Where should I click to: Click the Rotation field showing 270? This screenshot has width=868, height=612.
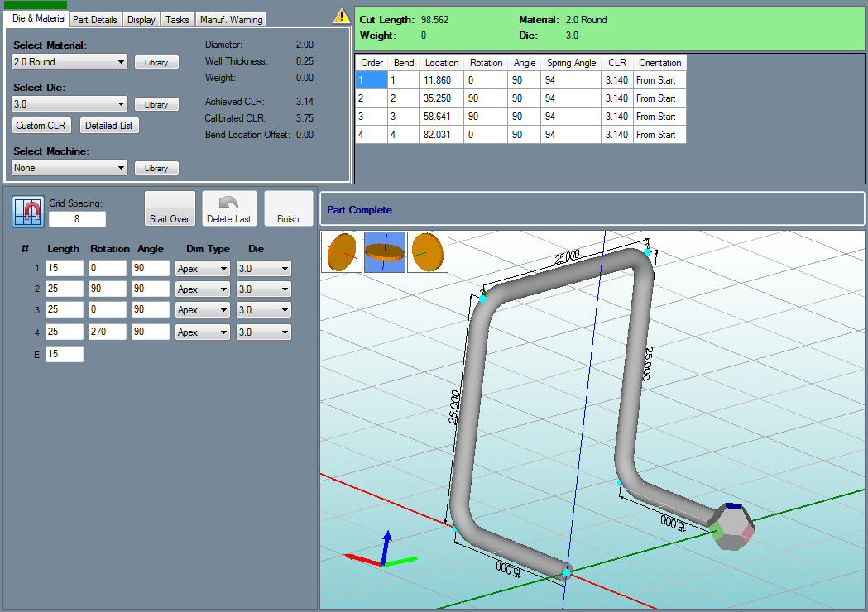108,332
